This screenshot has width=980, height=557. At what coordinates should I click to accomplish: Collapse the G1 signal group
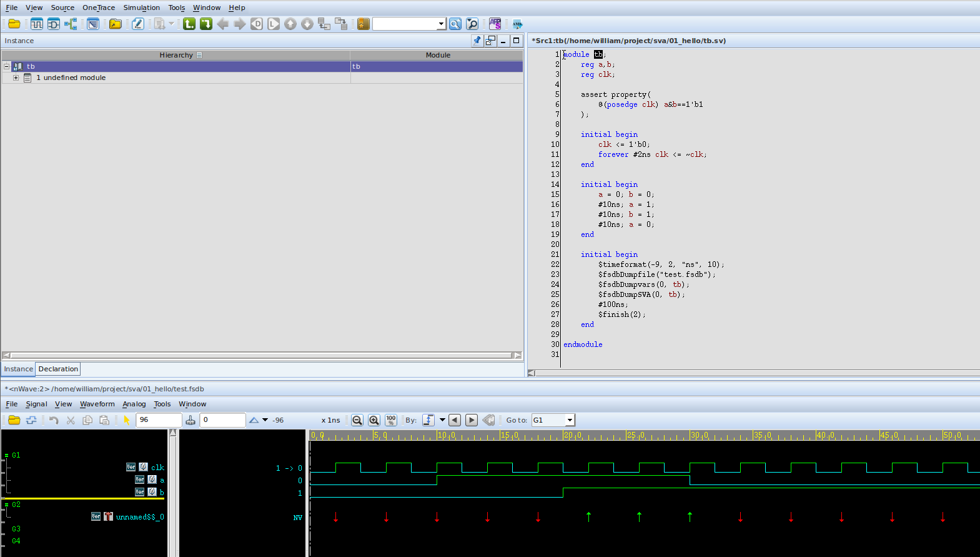6,456
